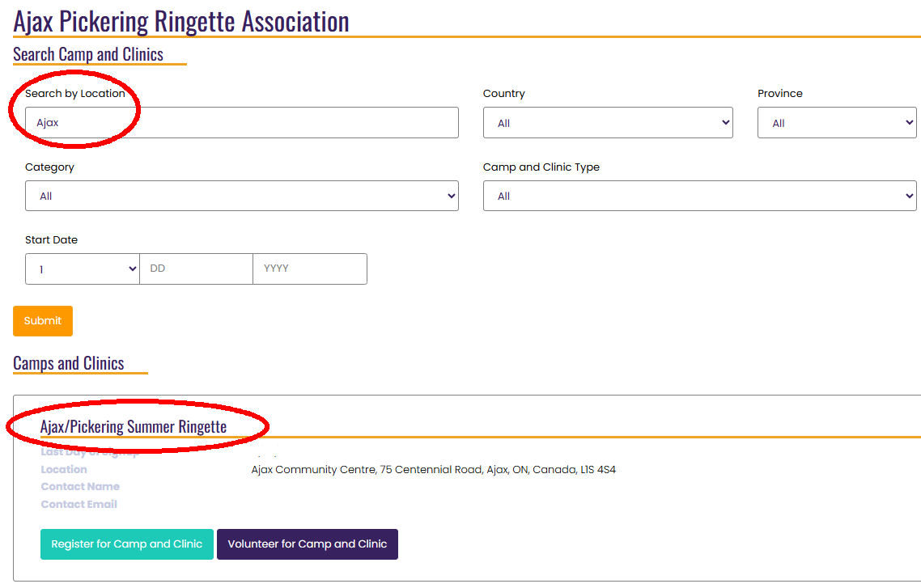Screen dimensions: 921x588
Task: Select the Camps and Clinics section heading
Action: (x=69, y=363)
